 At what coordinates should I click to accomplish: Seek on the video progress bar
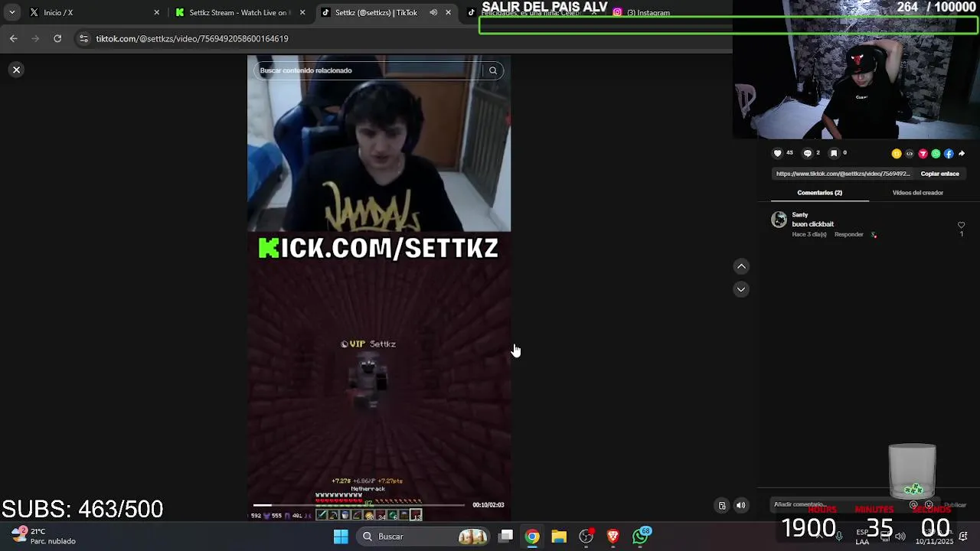coord(359,505)
